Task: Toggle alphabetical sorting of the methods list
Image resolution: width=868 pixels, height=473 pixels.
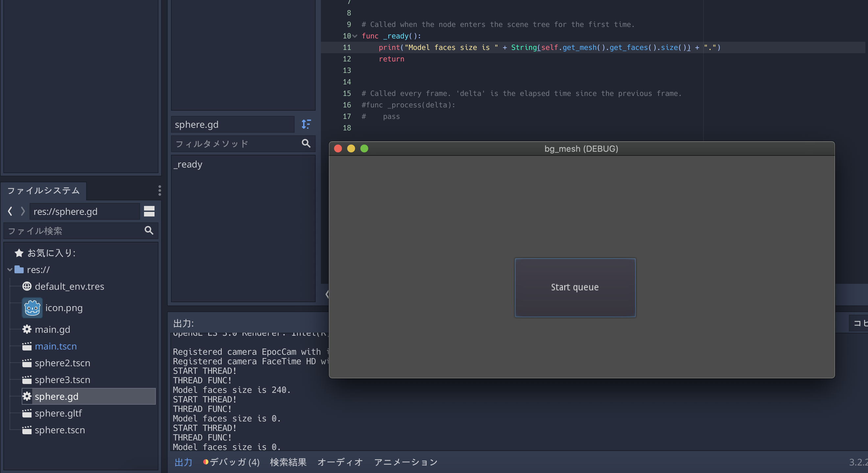Action: 306,124
